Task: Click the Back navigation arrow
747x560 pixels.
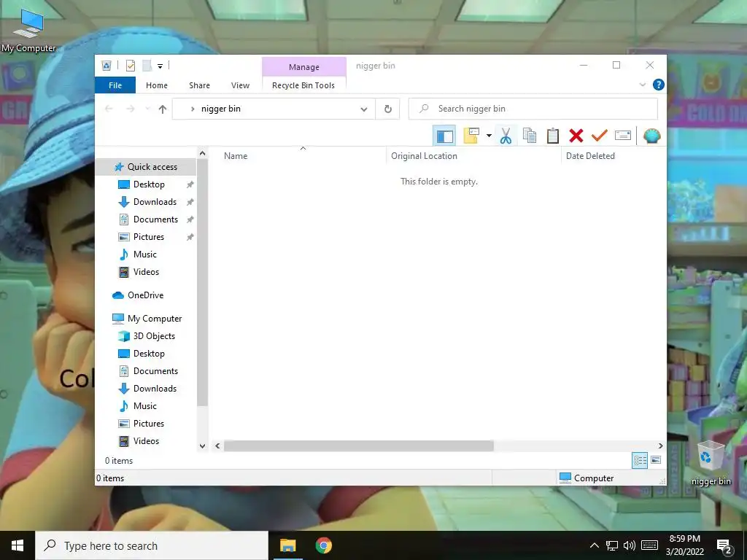Action: [x=109, y=109]
